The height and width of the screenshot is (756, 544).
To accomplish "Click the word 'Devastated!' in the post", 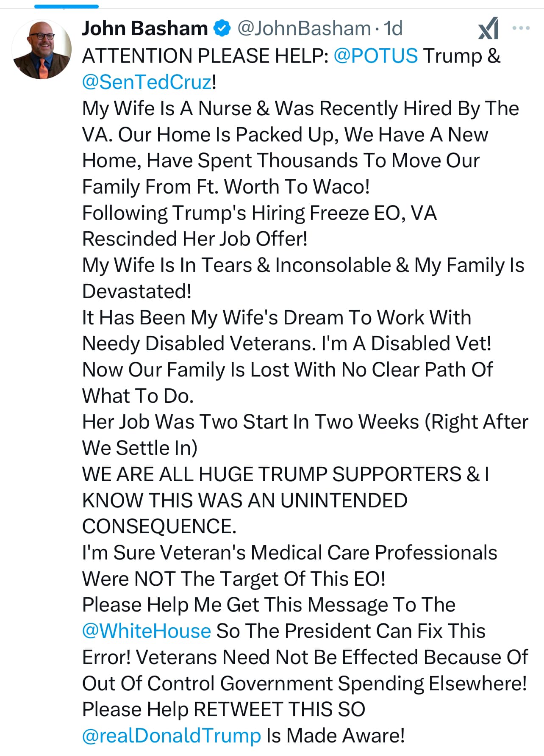I will [x=137, y=291].
